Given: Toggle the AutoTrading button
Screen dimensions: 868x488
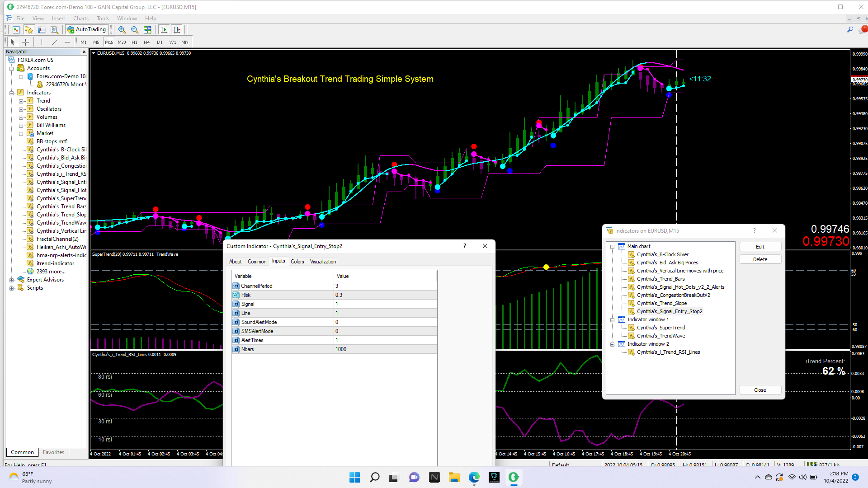Looking at the screenshot, I should click(86, 30).
